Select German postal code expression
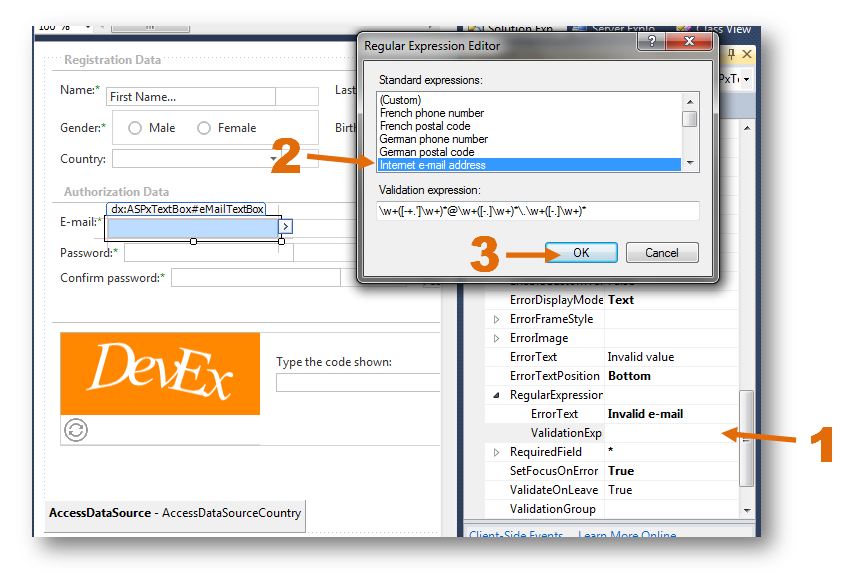 click(530, 152)
